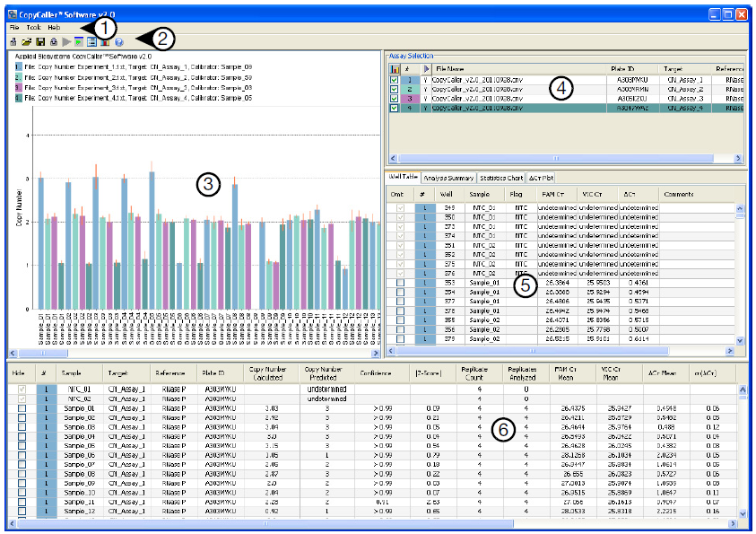The image size is (756, 534).
Task: Switch to the Statistics Chart tab
Action: click(500, 178)
